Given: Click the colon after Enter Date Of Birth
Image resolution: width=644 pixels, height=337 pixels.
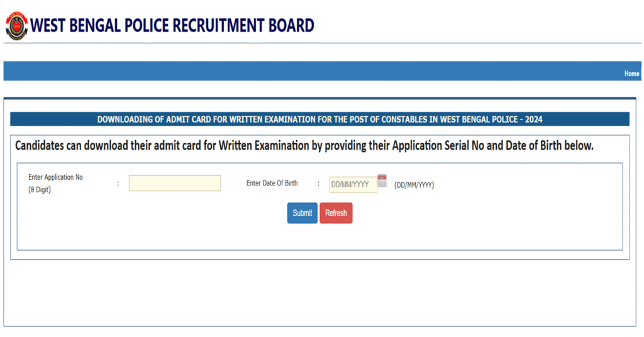Looking at the screenshot, I should (319, 184).
